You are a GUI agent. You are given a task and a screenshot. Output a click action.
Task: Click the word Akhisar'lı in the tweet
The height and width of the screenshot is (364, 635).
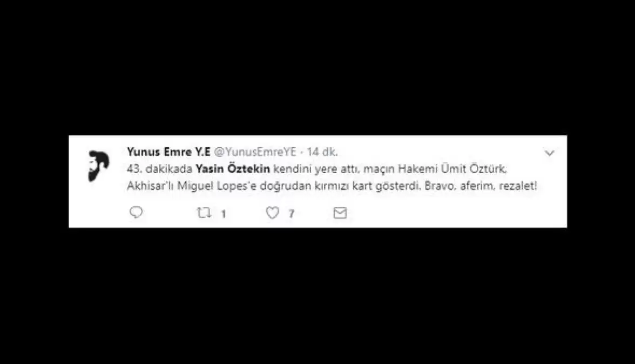click(150, 186)
